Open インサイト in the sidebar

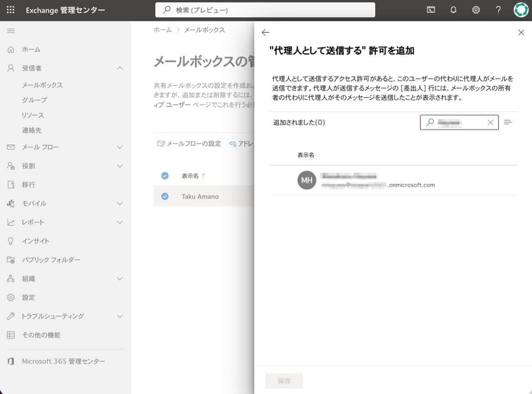tap(35, 241)
